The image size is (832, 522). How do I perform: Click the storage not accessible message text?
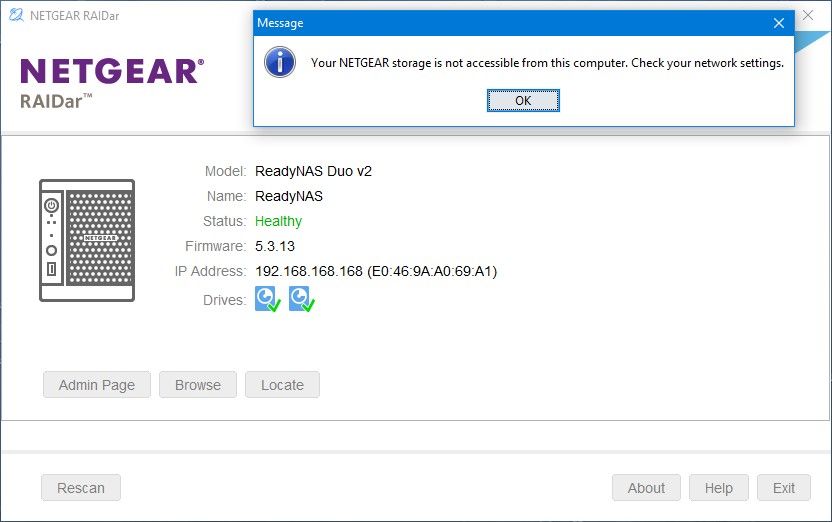[x=547, y=63]
